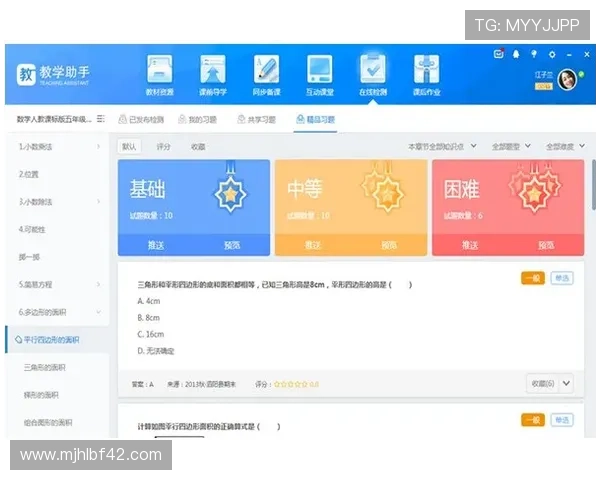600x480 pixels.
Task: Preview the 中等 question set with 预览
Action: pos(389,245)
